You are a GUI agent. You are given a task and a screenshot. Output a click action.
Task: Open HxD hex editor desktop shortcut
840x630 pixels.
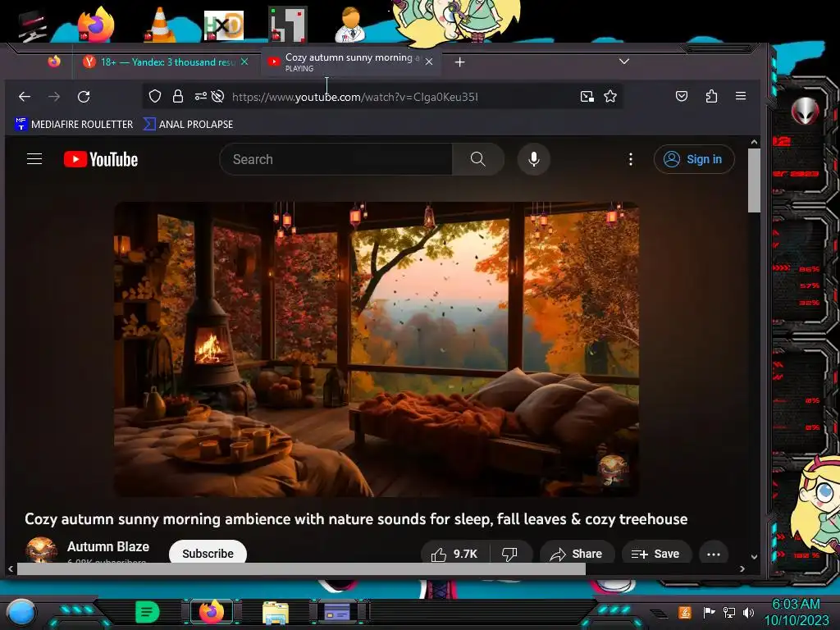click(223, 25)
